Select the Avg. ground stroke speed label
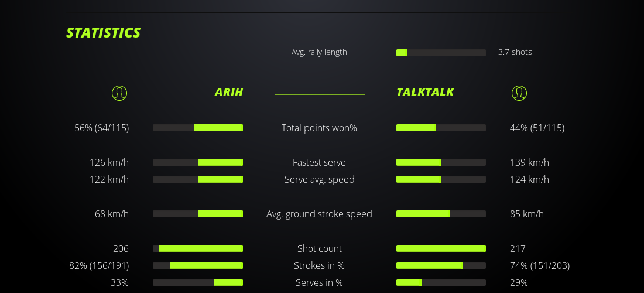 [319, 214]
